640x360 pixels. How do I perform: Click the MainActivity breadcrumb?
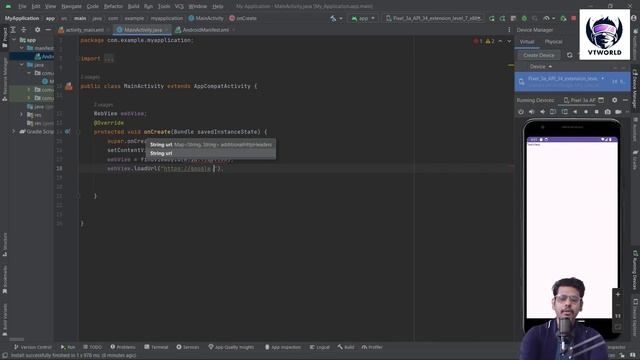(206, 18)
